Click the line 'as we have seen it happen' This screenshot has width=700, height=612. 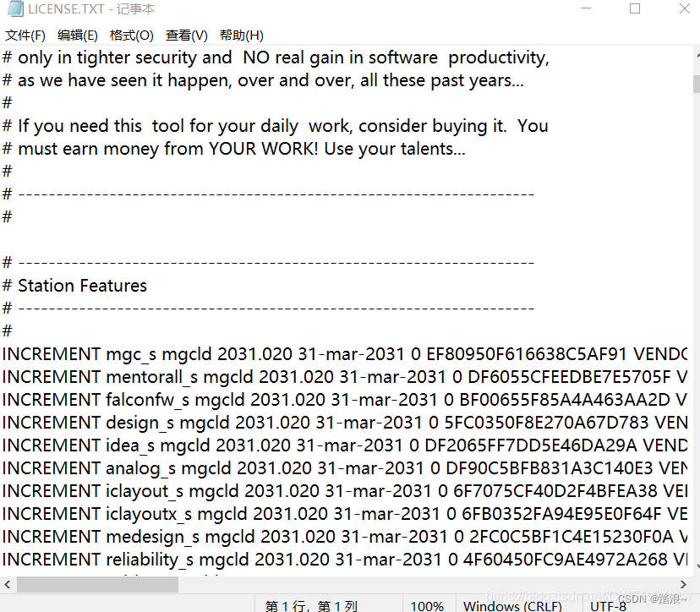pos(263,81)
